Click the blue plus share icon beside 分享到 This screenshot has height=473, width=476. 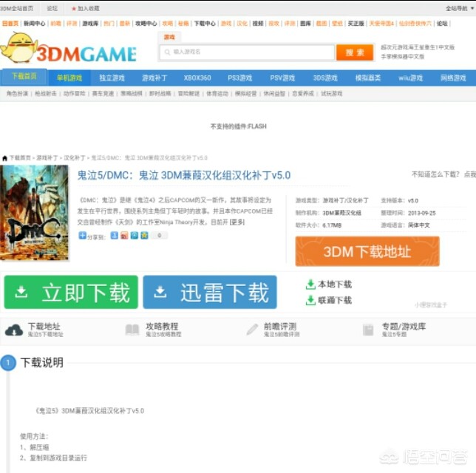(82, 236)
